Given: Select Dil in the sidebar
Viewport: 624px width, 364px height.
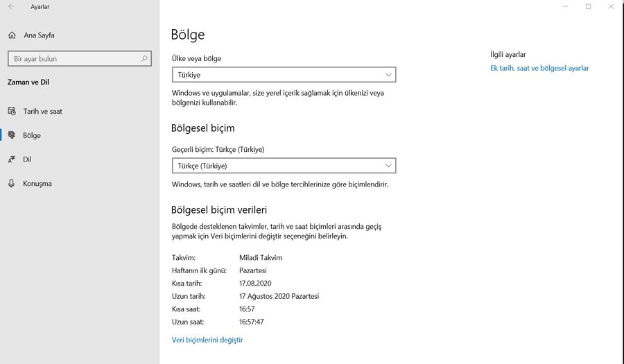Looking at the screenshot, I should click(x=28, y=159).
